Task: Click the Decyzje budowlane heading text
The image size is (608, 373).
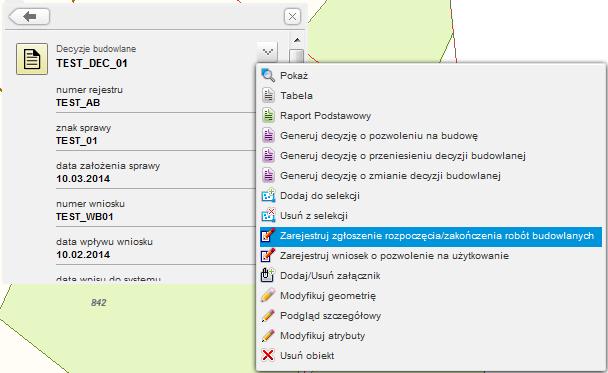Action: tap(96, 49)
